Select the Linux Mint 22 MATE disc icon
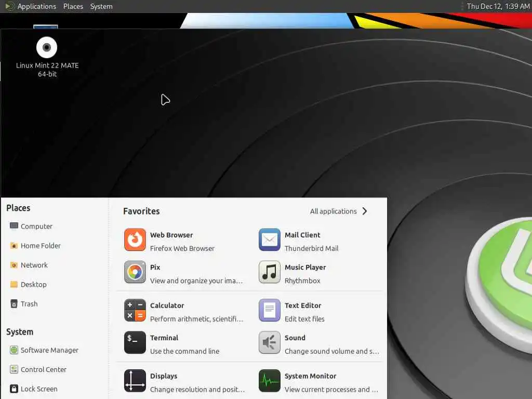This screenshot has width=532, height=399. [47, 47]
